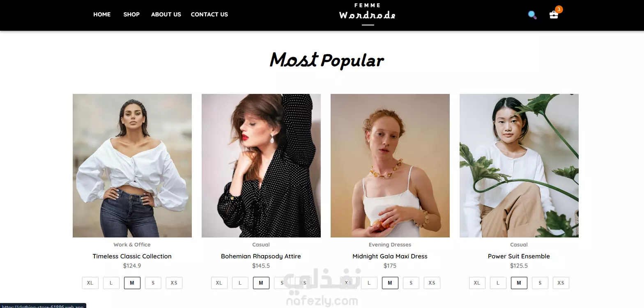Go to the HOME menu item
644x308 pixels.
(102, 14)
